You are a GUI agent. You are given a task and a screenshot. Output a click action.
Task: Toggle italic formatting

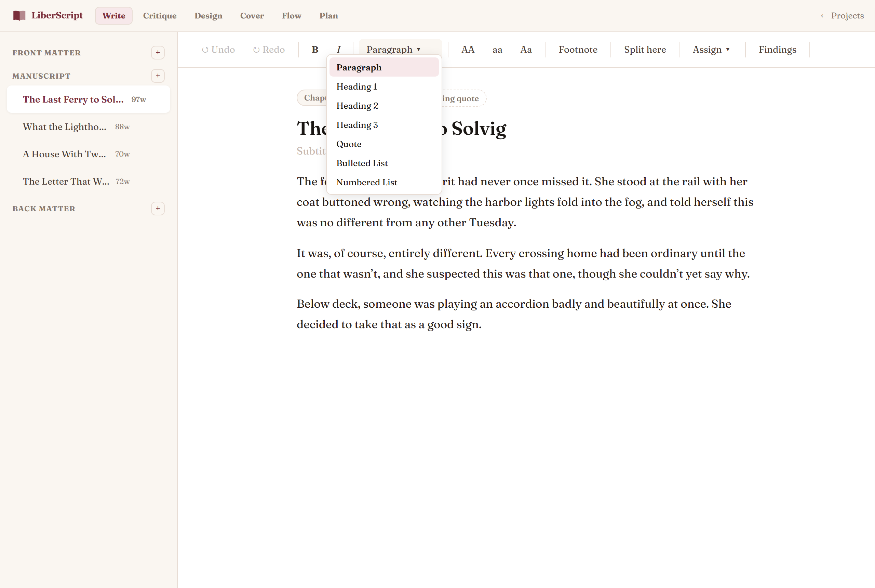pyautogui.click(x=338, y=50)
